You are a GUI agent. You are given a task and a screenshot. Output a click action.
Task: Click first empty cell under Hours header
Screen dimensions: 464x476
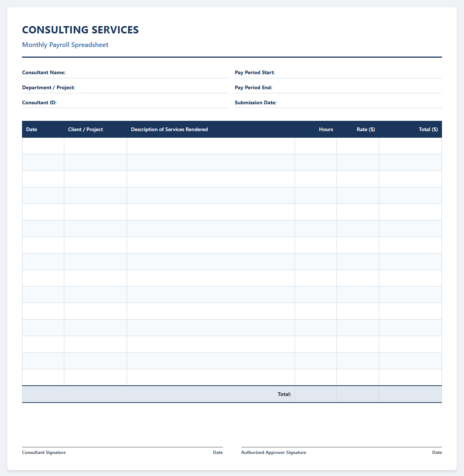coord(316,146)
